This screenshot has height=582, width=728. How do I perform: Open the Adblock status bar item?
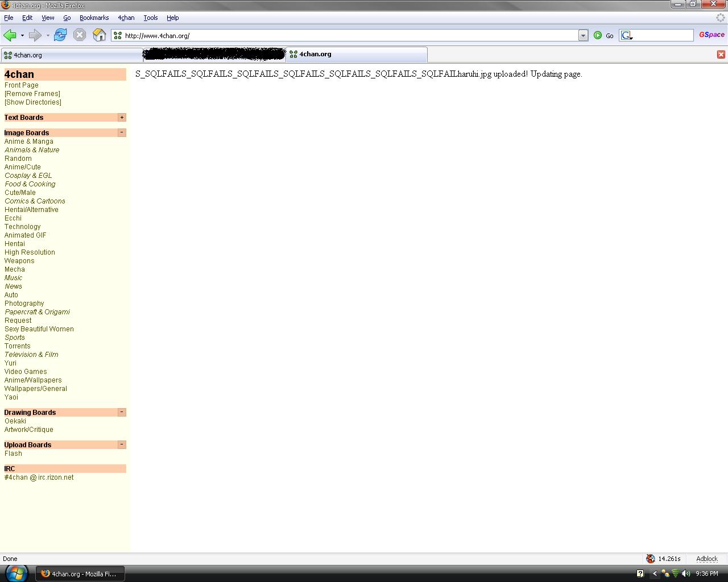(707, 559)
